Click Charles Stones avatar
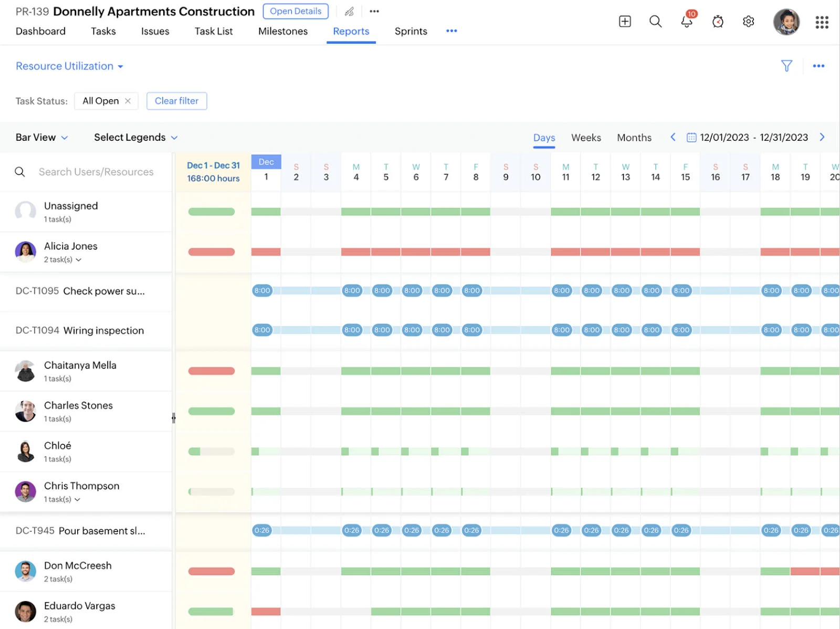 [x=25, y=411]
